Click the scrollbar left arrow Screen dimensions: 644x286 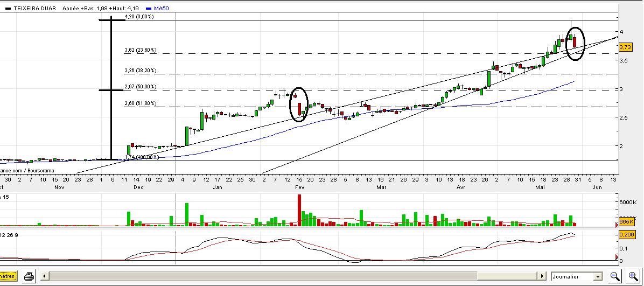click(44, 276)
